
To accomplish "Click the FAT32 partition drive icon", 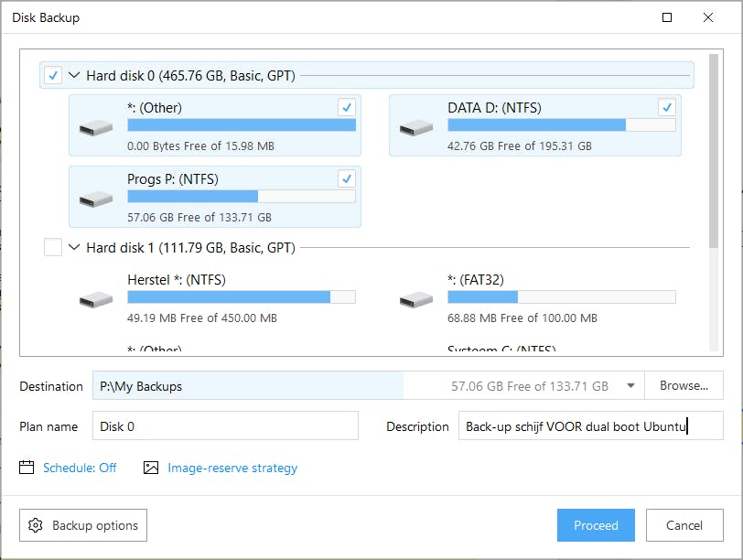I will pyautogui.click(x=416, y=299).
